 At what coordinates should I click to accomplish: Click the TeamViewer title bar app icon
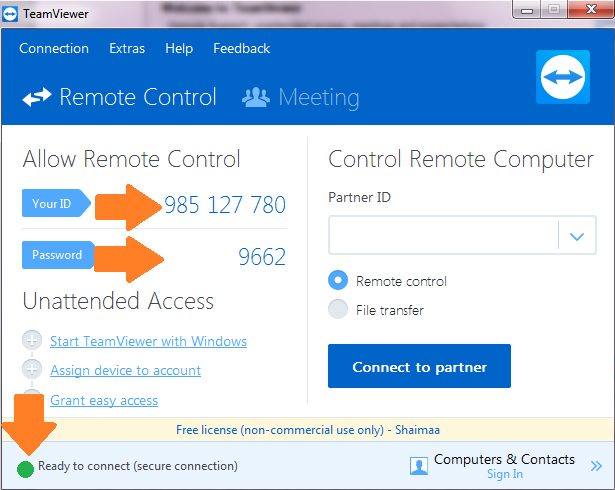(x=10, y=14)
